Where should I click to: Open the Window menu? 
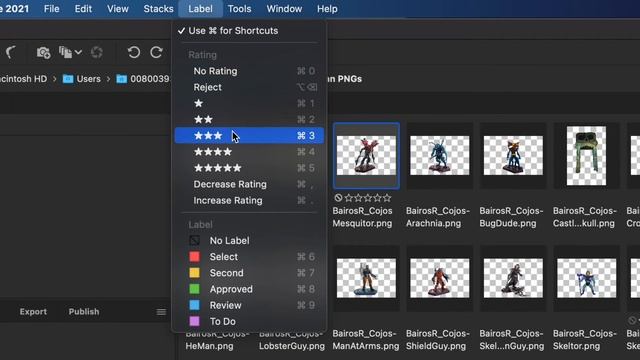(284, 9)
